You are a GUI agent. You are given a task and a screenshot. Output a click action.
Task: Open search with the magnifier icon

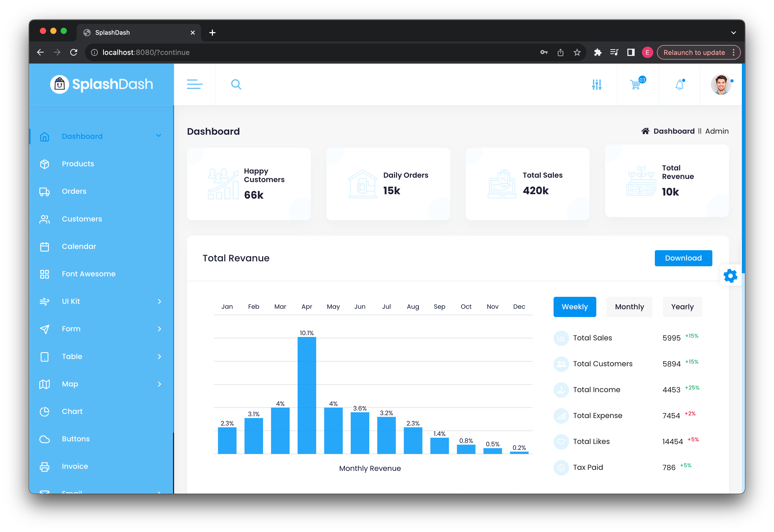pos(236,84)
